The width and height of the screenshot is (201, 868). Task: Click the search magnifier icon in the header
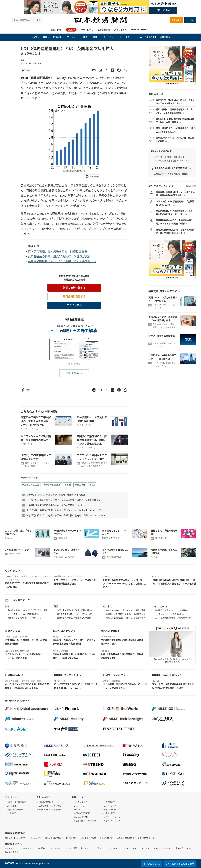[38, 20]
